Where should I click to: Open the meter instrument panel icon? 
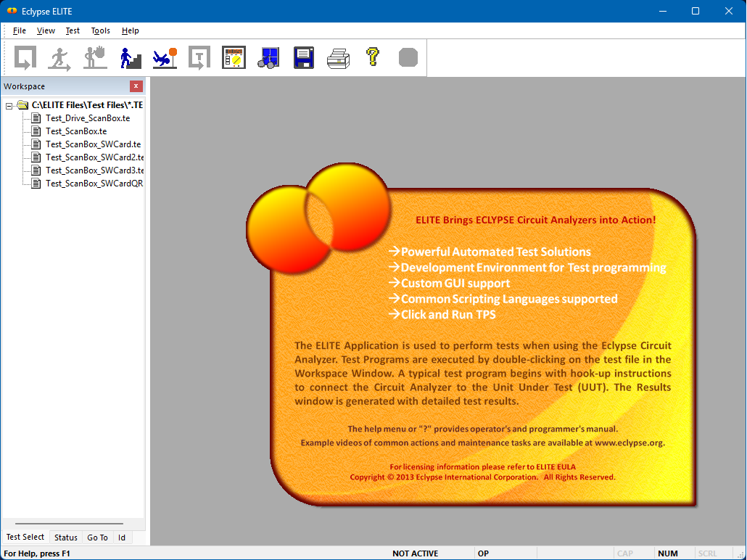click(234, 57)
